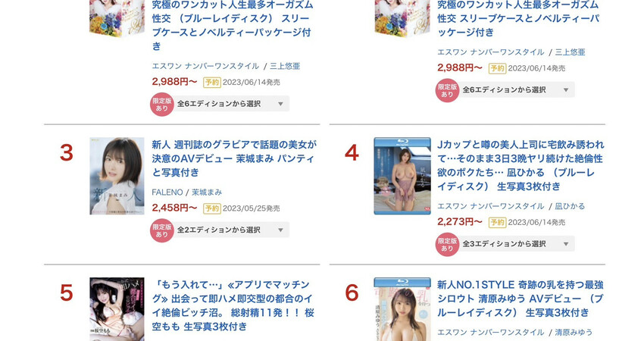
Task: Click エスワン ナンバーワンスタイル link on rank 4
Action: (x=491, y=206)
